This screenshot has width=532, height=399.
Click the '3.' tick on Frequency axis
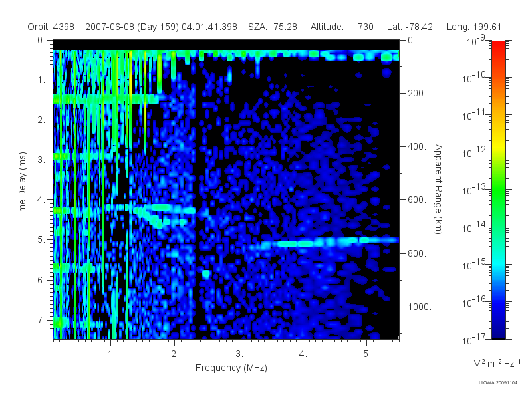(x=239, y=354)
